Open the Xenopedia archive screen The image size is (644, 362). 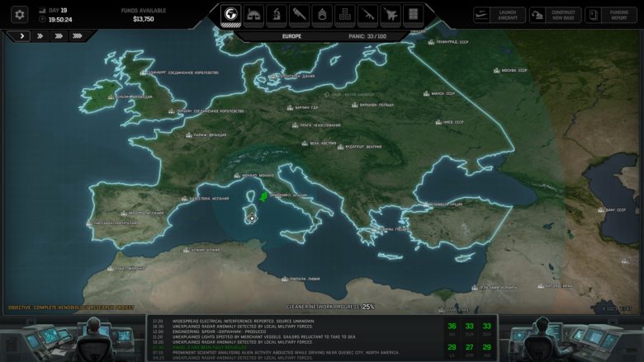(413, 15)
